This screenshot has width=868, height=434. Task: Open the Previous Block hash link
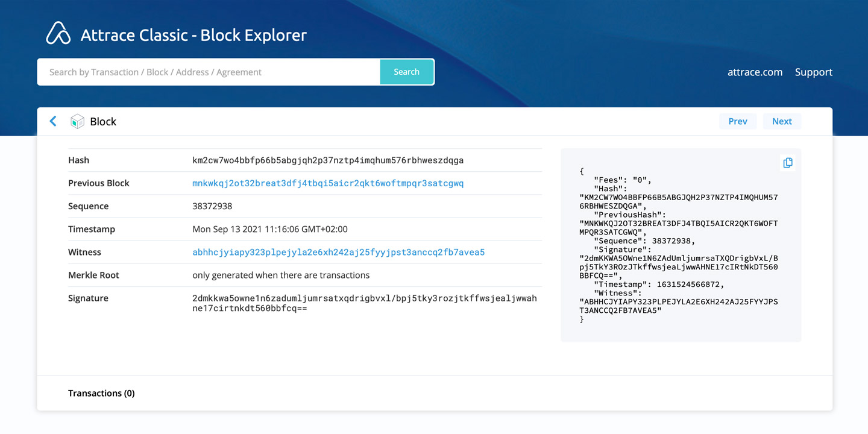(328, 183)
